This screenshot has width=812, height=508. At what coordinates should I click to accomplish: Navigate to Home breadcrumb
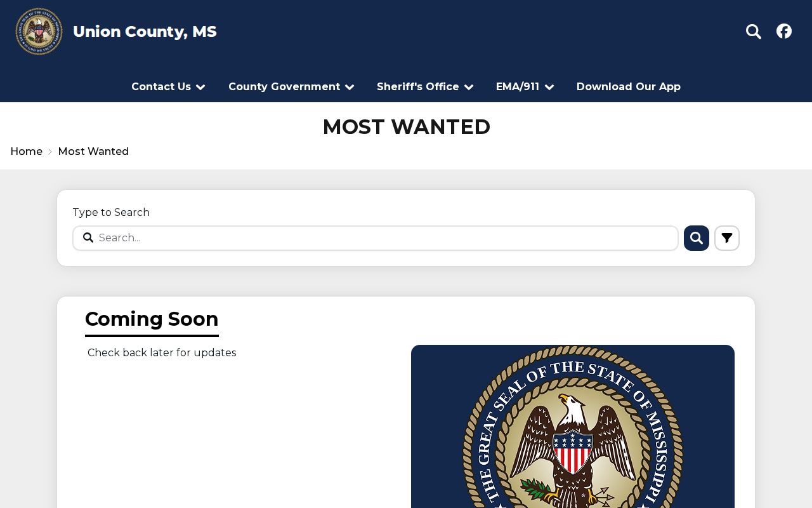(x=27, y=152)
